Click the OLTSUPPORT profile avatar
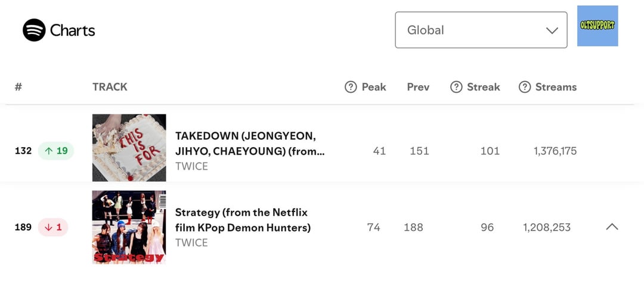 pos(597,26)
